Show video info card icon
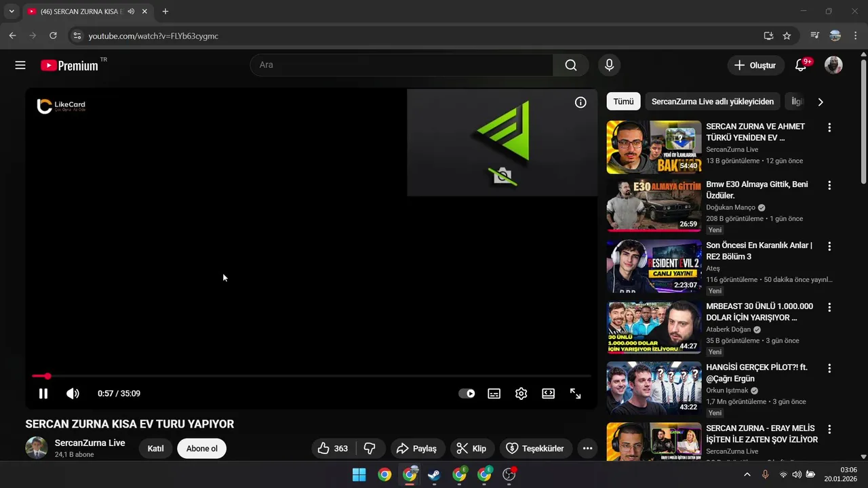The image size is (868, 488). [x=580, y=102]
